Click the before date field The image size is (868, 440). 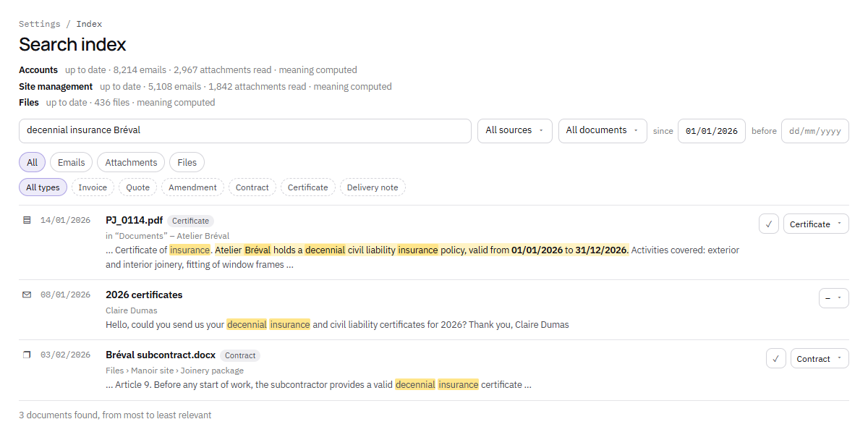click(815, 131)
